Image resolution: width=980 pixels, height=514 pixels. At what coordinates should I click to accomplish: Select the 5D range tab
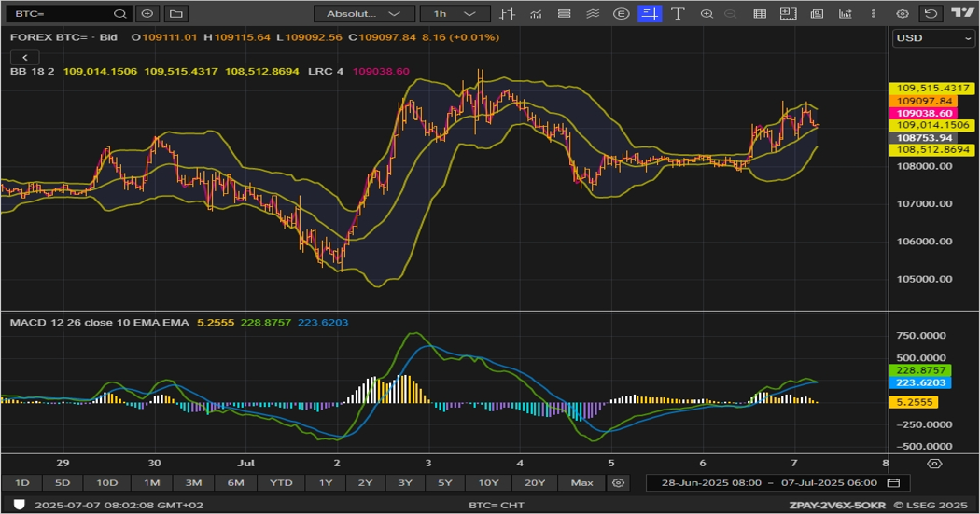pyautogui.click(x=63, y=483)
